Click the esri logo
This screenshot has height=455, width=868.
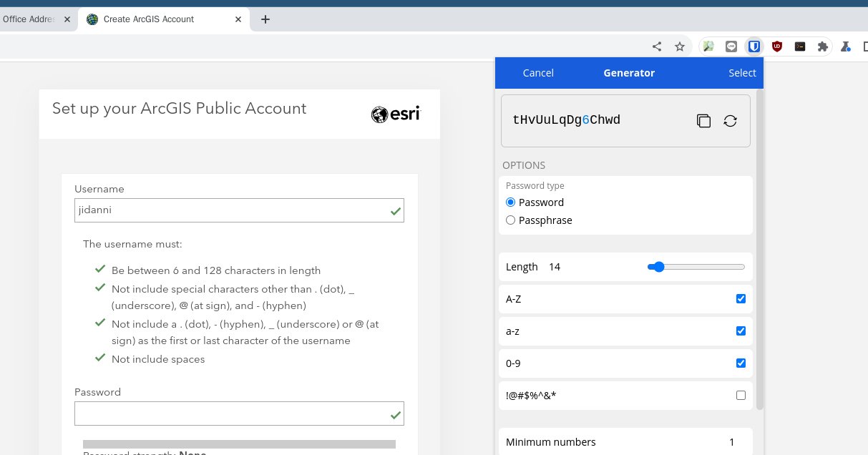(396, 114)
